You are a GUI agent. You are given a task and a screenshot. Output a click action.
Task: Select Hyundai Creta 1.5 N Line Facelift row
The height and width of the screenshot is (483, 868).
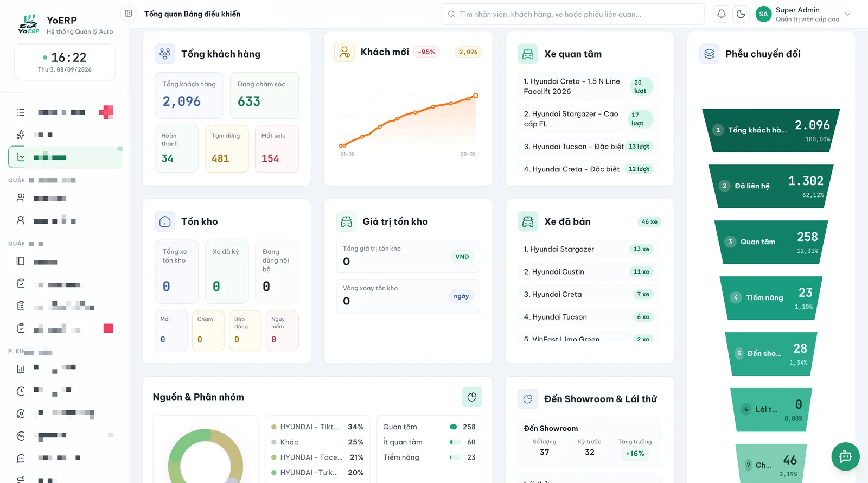pyautogui.click(x=589, y=86)
